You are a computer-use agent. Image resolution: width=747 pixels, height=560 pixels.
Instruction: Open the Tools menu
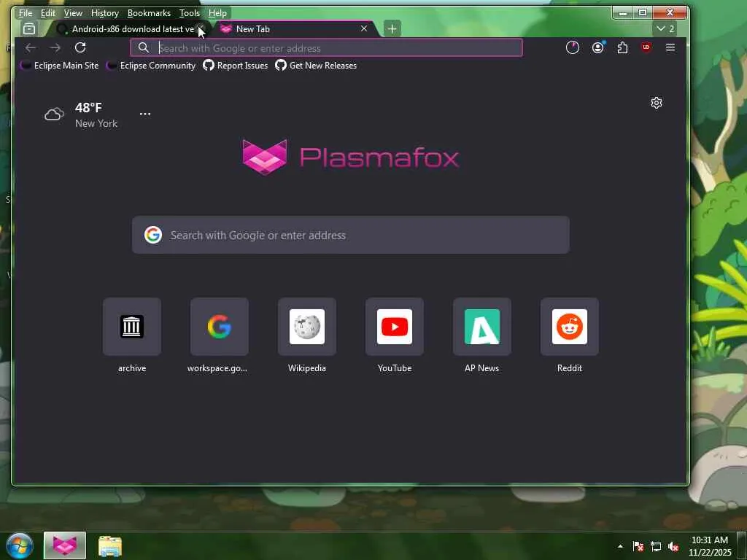tap(190, 13)
